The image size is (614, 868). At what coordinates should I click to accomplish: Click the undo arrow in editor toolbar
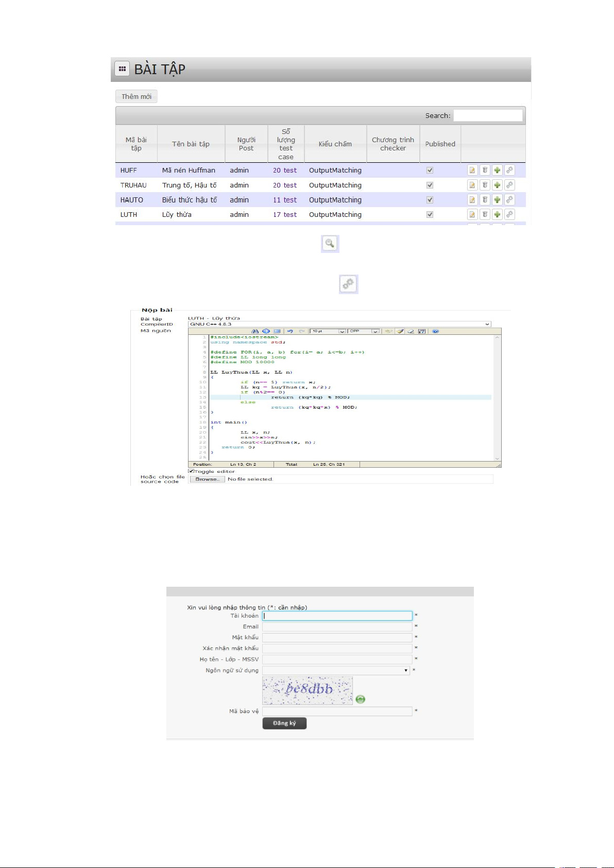pos(290,331)
